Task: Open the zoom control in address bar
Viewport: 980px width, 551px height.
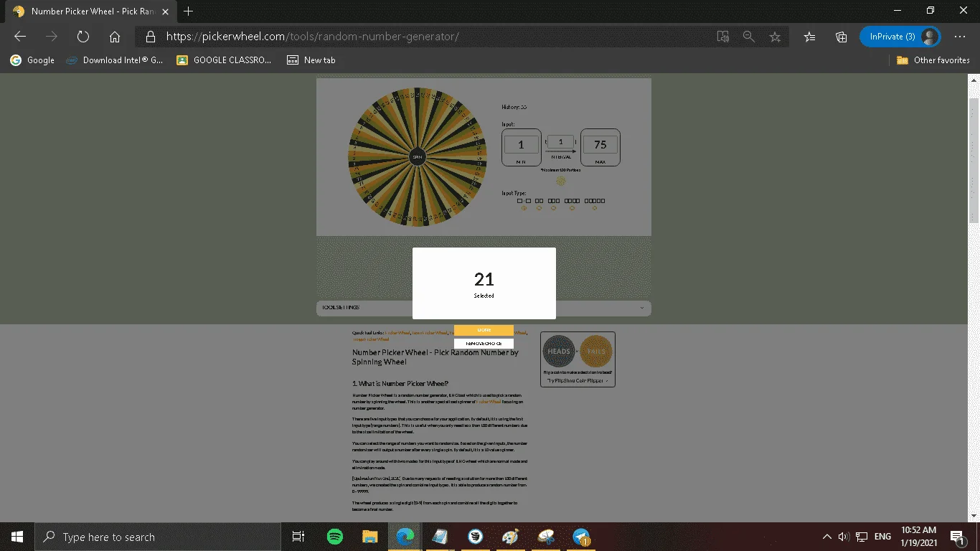Action: click(x=748, y=37)
